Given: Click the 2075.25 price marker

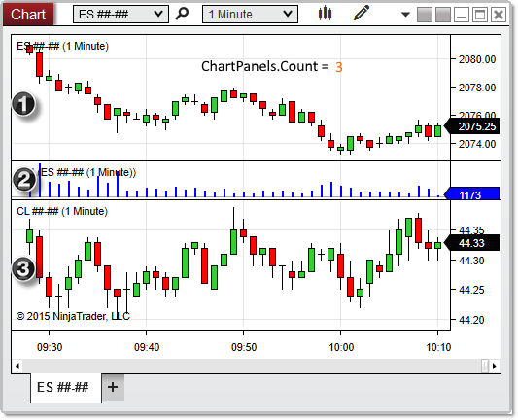Looking at the screenshot, I should click(472, 126).
